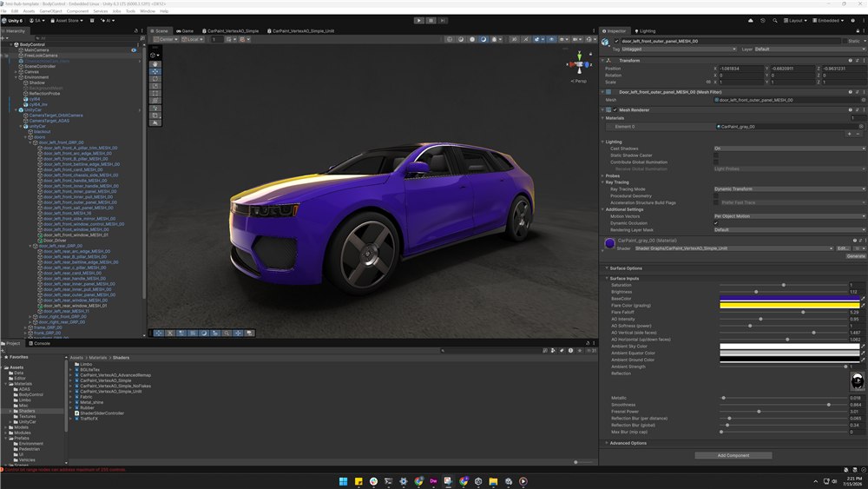
Task: Click the scene orientation gizmo
Action: pyautogui.click(x=579, y=65)
